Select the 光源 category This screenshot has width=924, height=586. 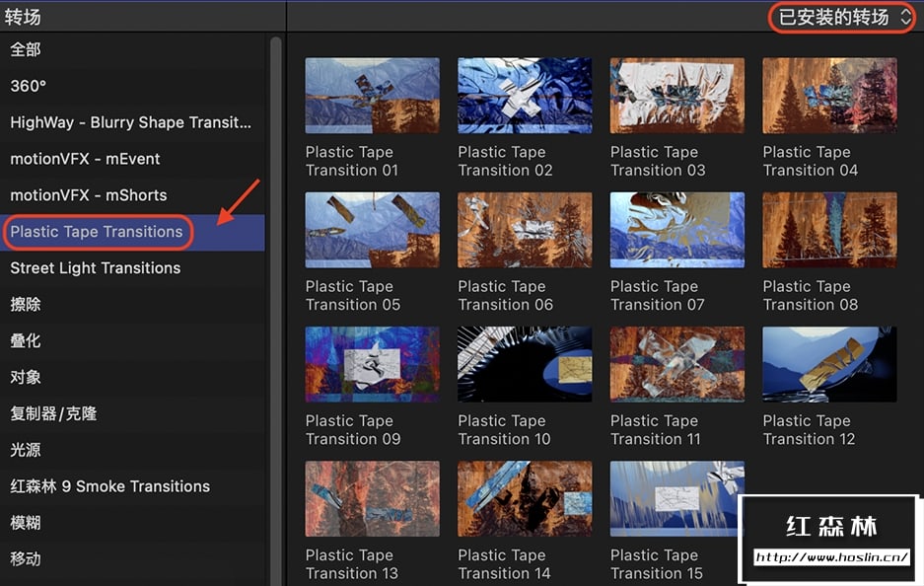(x=132, y=451)
